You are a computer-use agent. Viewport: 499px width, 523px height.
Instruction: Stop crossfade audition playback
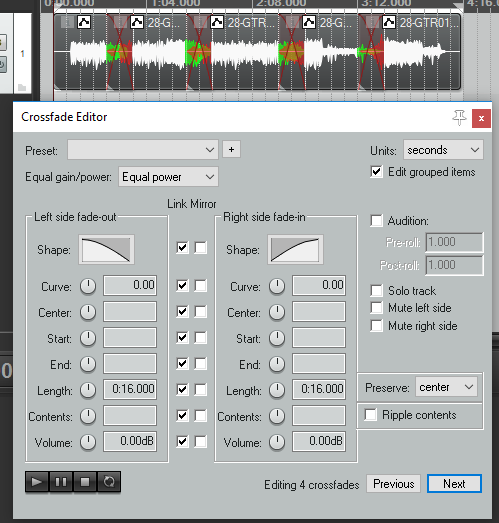[85, 482]
